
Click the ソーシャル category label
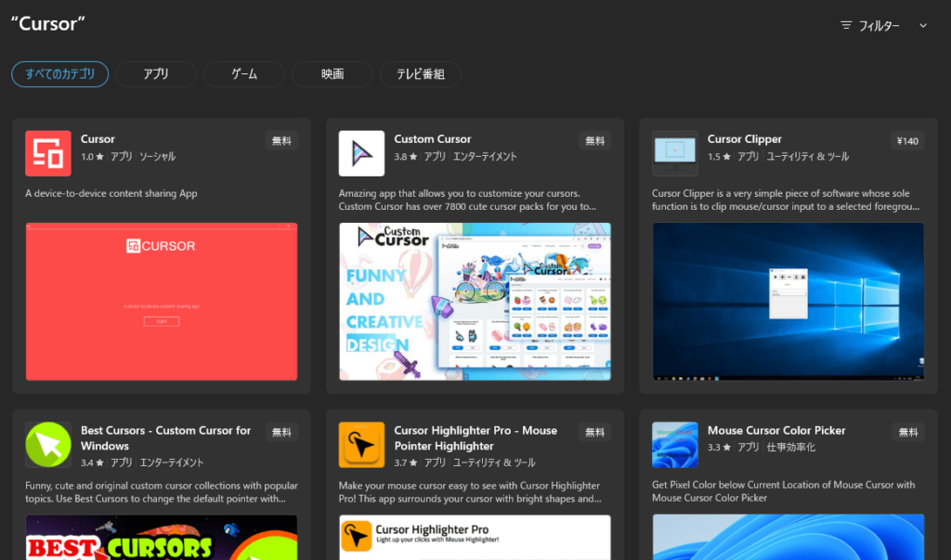[x=158, y=157]
